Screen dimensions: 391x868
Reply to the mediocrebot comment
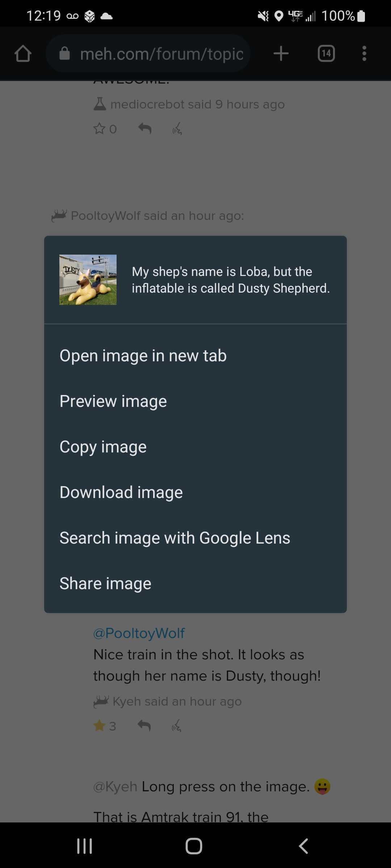tap(145, 128)
